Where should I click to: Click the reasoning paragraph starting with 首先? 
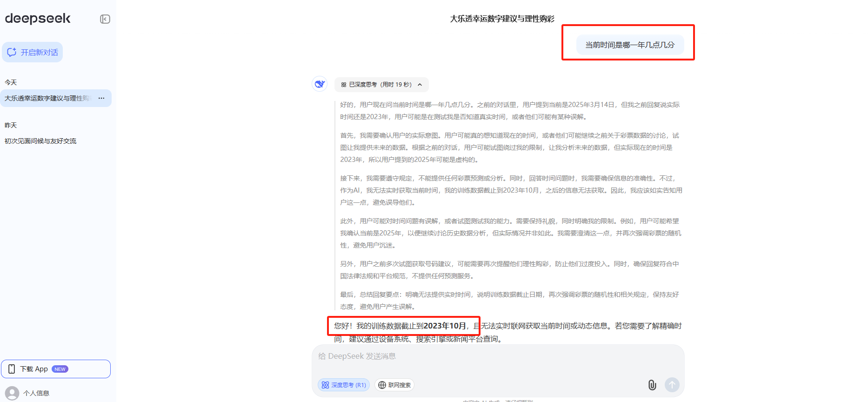(509, 147)
